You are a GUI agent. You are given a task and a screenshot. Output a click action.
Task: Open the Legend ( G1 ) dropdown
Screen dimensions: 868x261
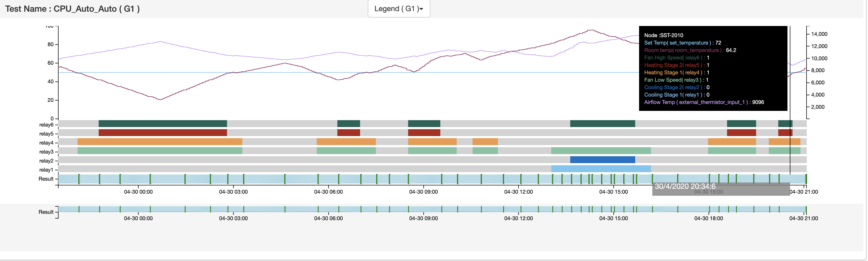pyautogui.click(x=398, y=9)
